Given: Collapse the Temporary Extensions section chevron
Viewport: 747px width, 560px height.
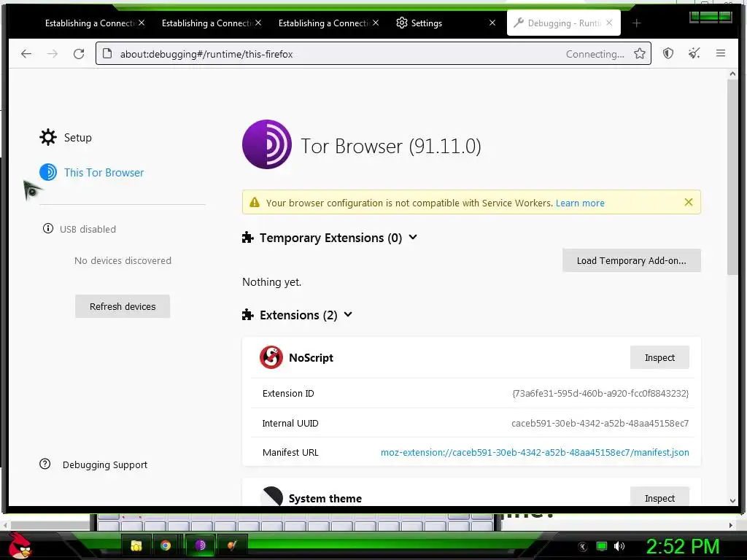Looking at the screenshot, I should click(413, 237).
